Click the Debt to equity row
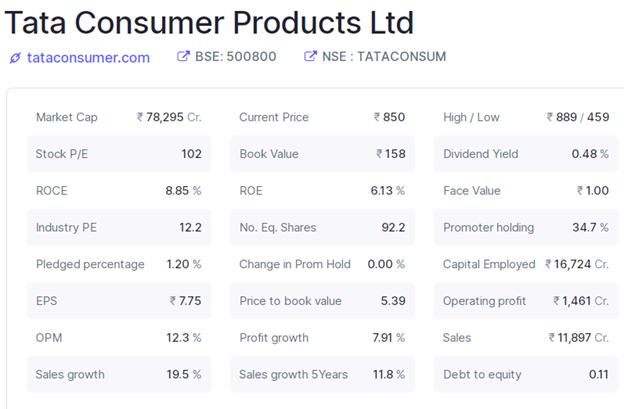The height and width of the screenshot is (409, 624). click(525, 375)
